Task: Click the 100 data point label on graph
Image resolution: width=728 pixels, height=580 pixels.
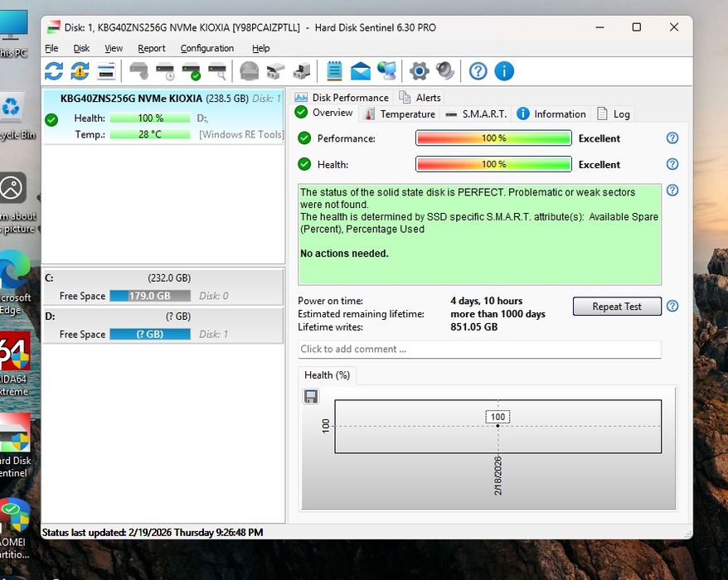Action: click(497, 417)
